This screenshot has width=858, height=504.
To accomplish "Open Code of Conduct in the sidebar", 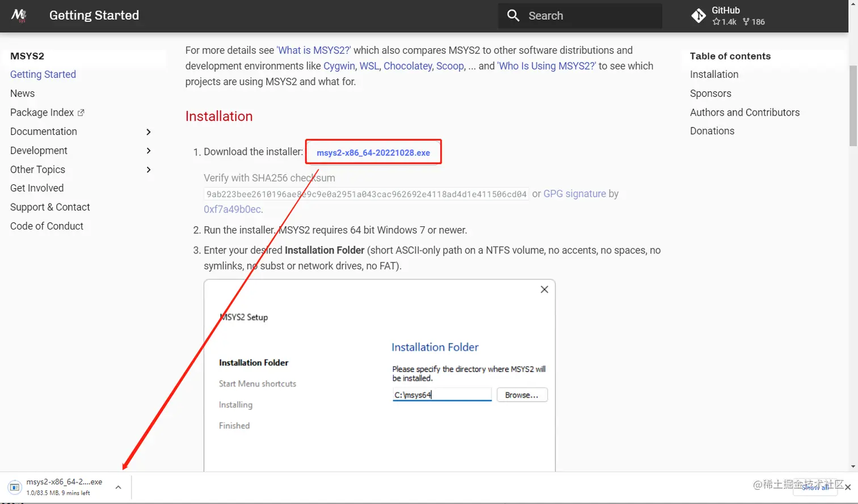I will [47, 226].
